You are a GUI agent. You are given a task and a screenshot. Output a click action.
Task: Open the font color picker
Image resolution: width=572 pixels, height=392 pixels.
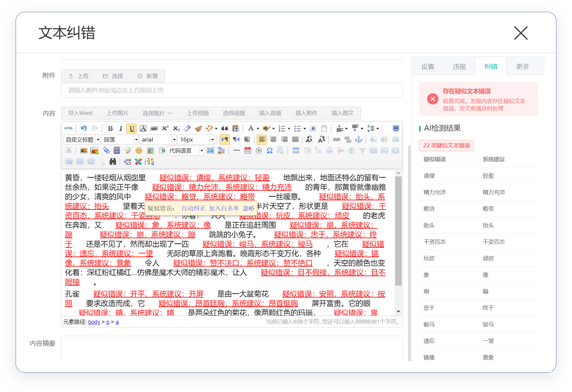[x=251, y=128]
